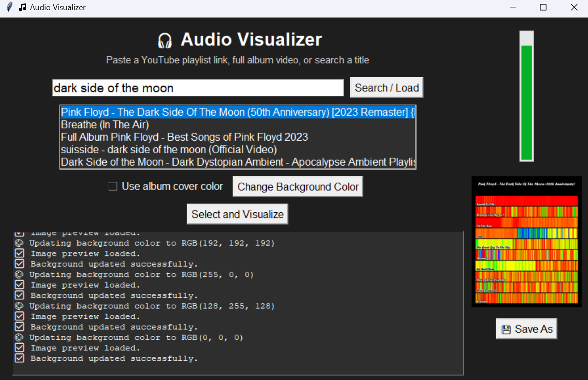Click log line 'Updating background color to RGB(0, 0, 0)'
This screenshot has width=588, height=380.
point(136,338)
